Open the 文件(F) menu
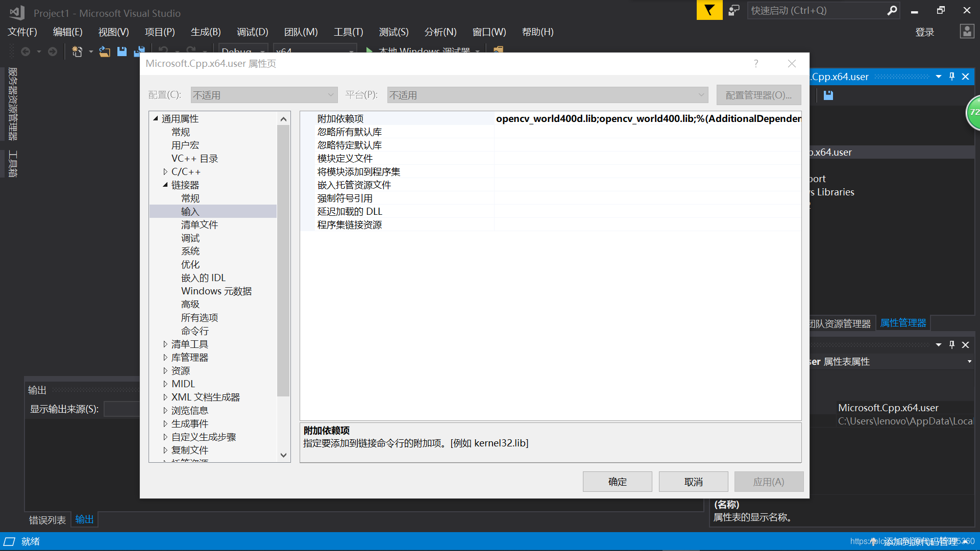Screen dimensions: 980x551 pyautogui.click(x=22, y=32)
